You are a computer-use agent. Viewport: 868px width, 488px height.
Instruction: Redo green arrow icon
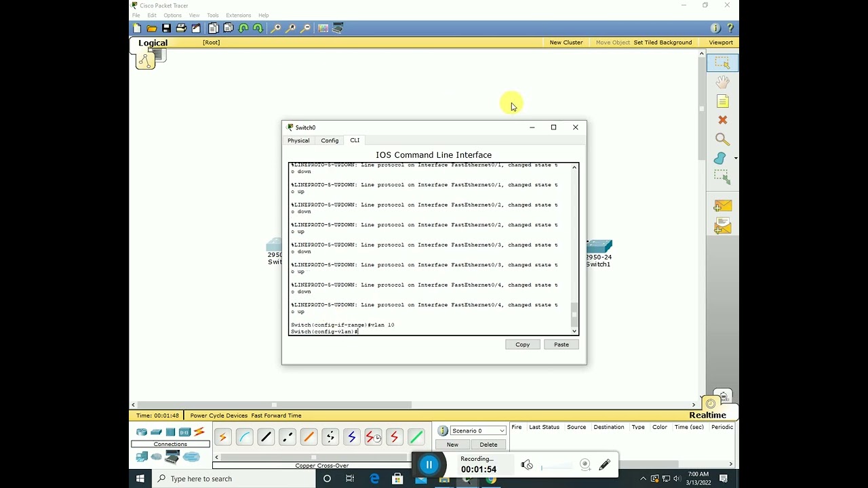click(x=258, y=28)
